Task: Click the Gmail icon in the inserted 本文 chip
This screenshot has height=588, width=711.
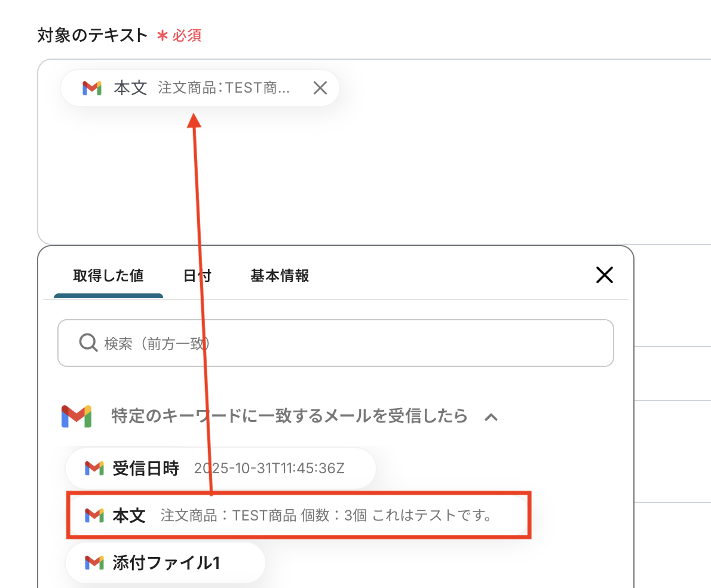Action: (92, 88)
